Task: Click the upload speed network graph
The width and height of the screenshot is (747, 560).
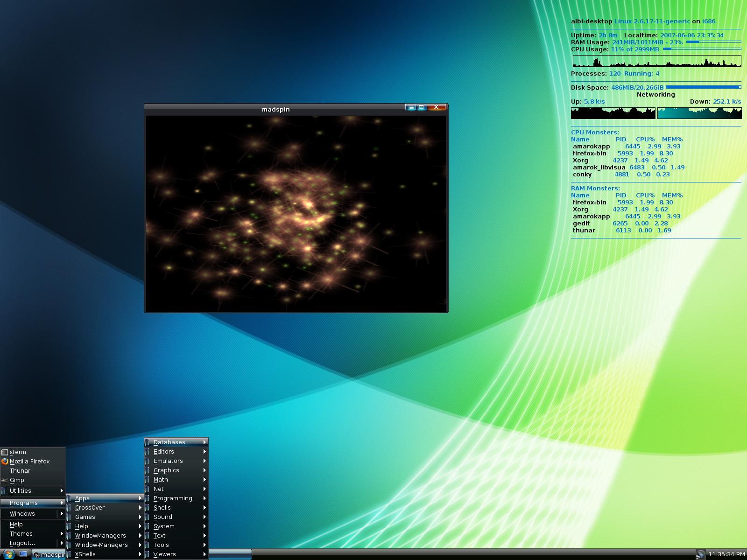Action: [x=613, y=113]
